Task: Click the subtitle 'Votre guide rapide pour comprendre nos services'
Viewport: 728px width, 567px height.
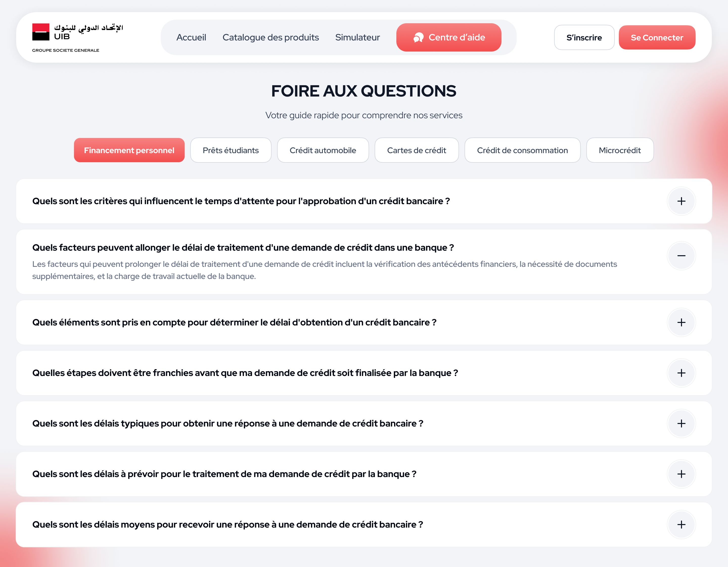Action: point(364,115)
